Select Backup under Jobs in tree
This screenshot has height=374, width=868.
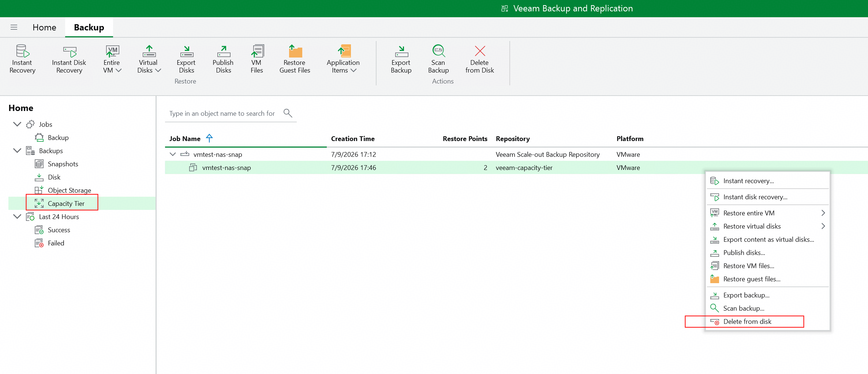coord(58,138)
